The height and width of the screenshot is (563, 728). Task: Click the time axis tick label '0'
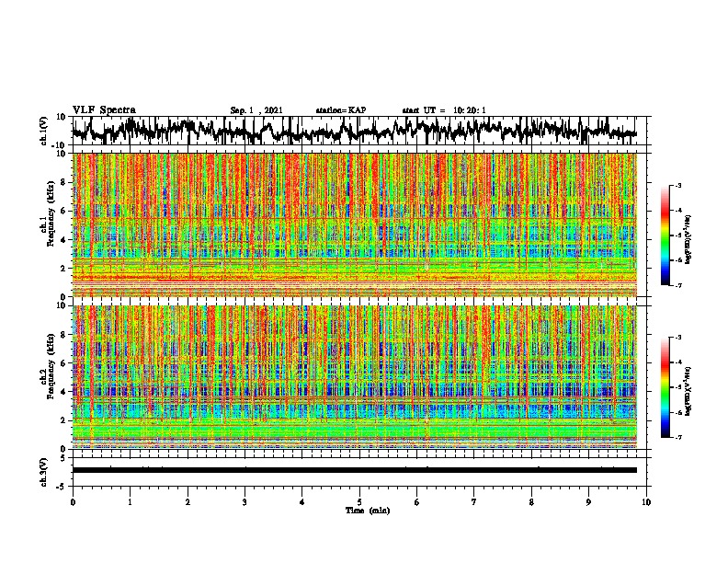click(x=73, y=502)
